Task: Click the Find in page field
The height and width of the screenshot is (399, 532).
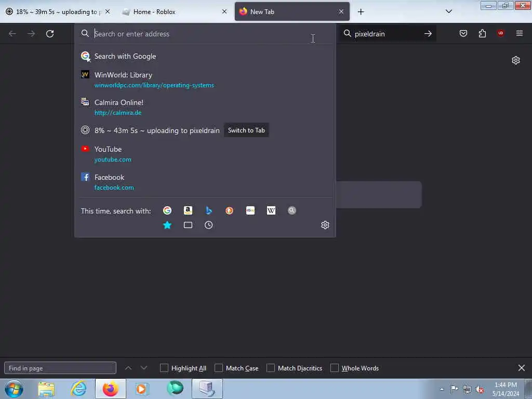Action: tap(60, 368)
